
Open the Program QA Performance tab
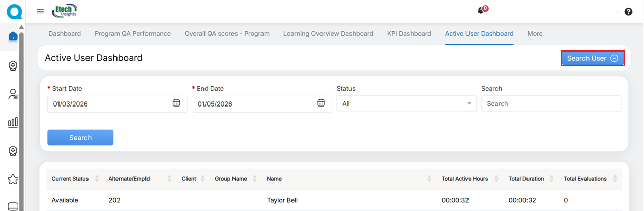click(133, 34)
